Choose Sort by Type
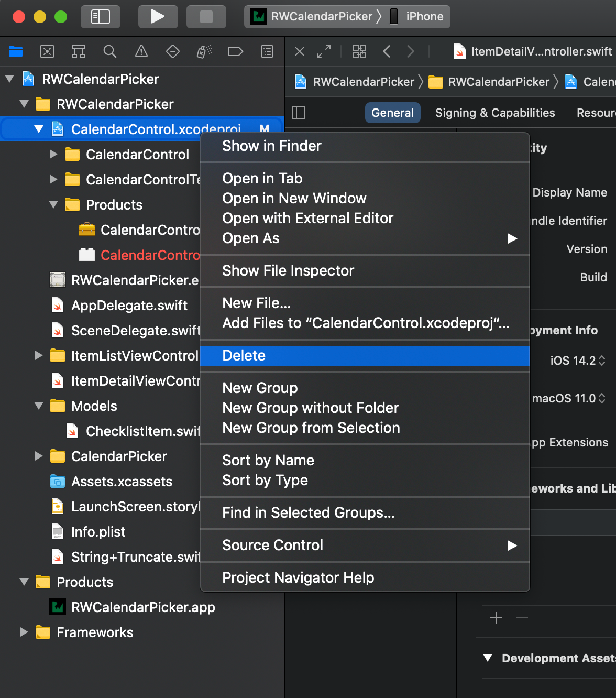Viewport: 616px width, 698px height. 365,481
